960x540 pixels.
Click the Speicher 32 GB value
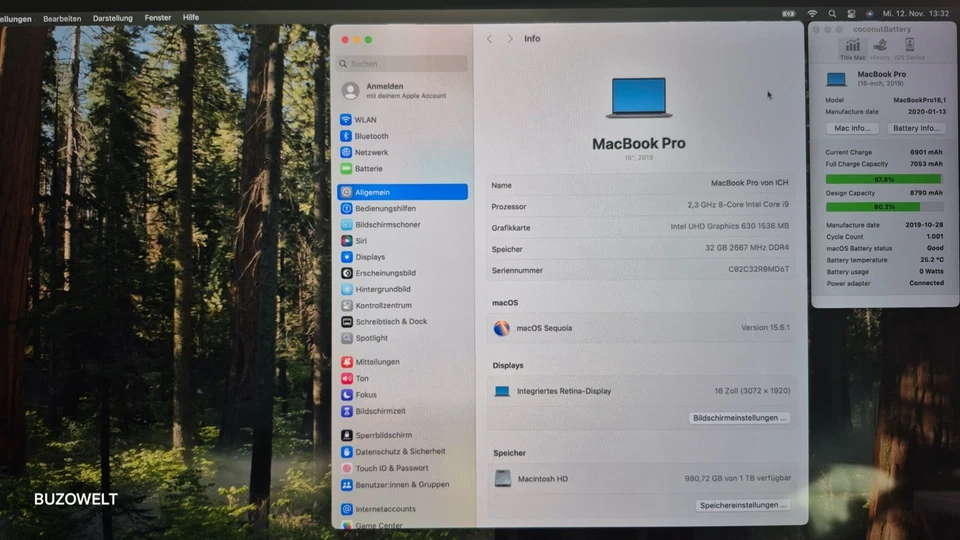coord(746,247)
